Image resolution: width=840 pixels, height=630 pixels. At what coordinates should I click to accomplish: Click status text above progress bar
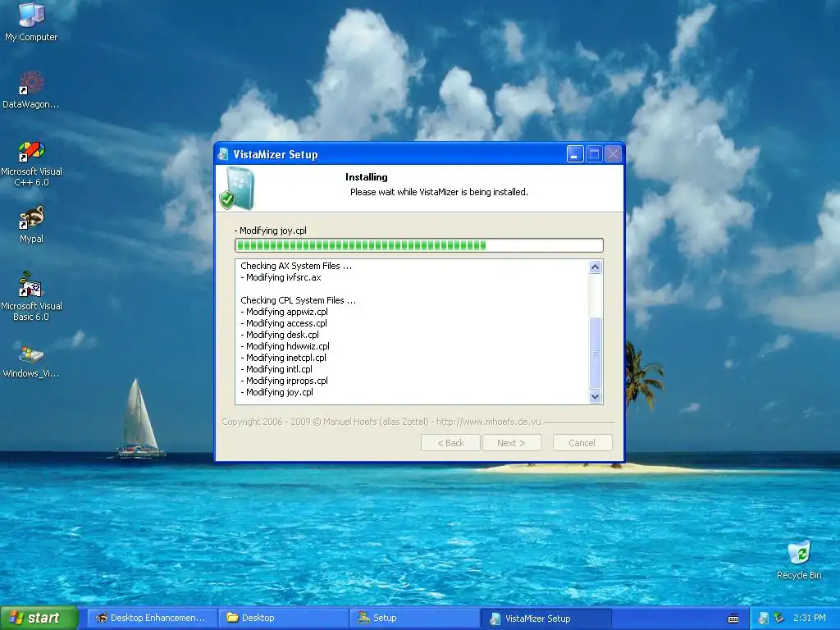271,231
